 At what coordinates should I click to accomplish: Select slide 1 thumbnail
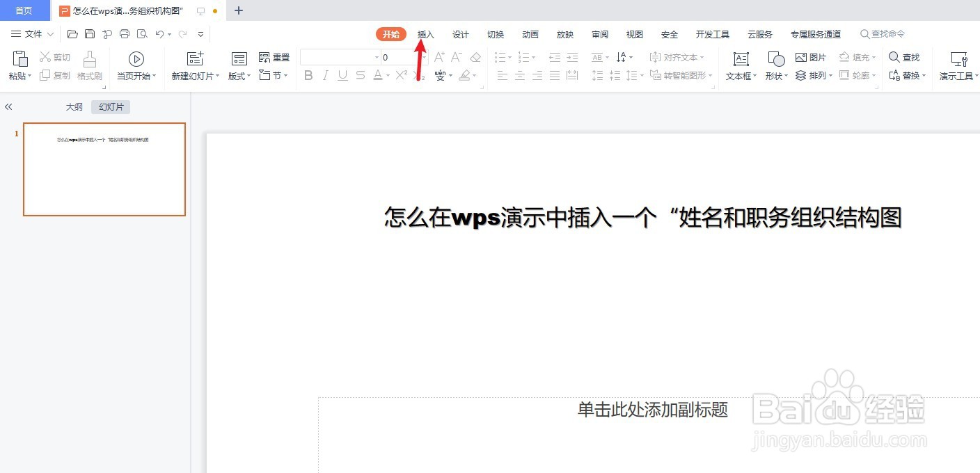click(104, 169)
